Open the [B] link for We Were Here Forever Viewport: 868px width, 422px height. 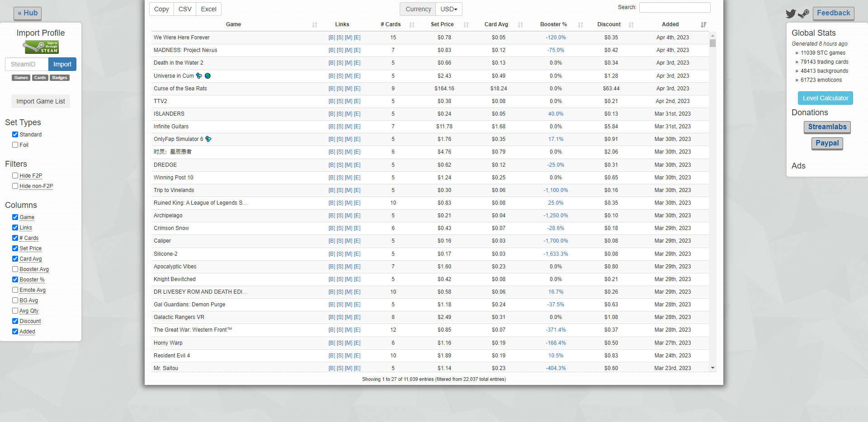[332, 38]
